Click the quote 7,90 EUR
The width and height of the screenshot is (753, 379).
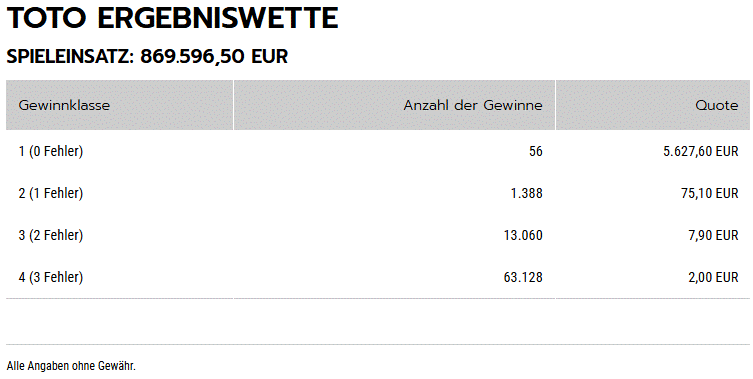point(713,235)
